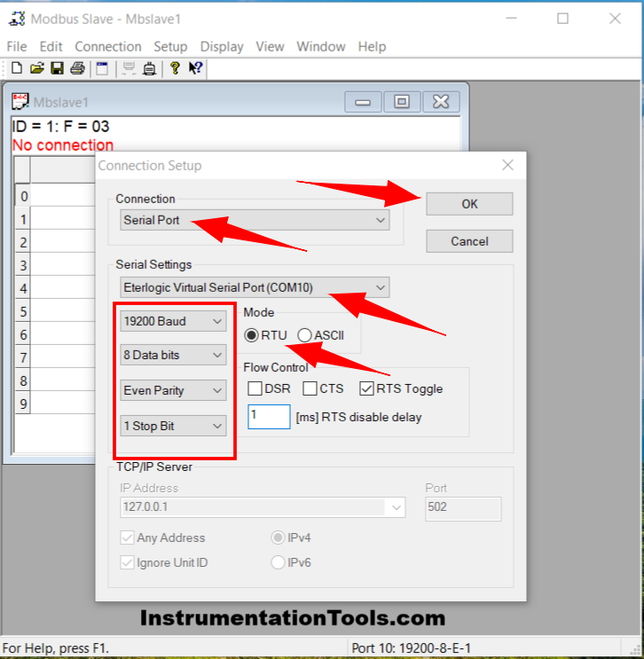Screen dimensions: 644x659
Task: Open the File menu
Action: pos(17,46)
